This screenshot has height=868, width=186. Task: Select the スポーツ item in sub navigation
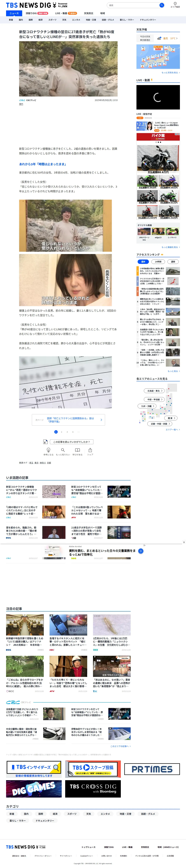52,20
